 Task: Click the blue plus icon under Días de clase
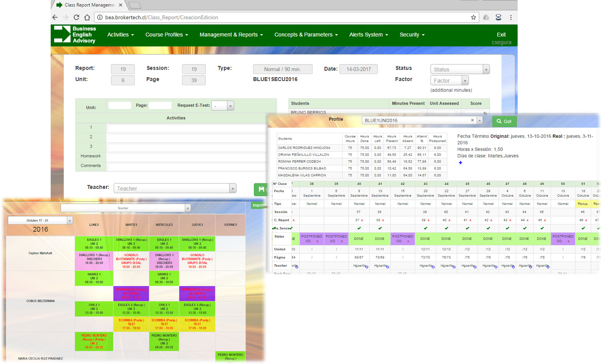pyautogui.click(x=460, y=163)
